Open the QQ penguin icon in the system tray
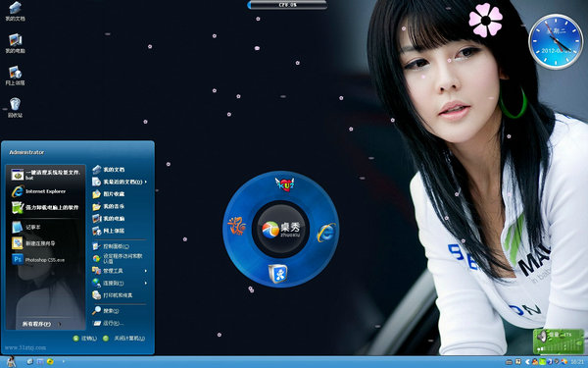The width and height of the screenshot is (588, 368). (535, 362)
